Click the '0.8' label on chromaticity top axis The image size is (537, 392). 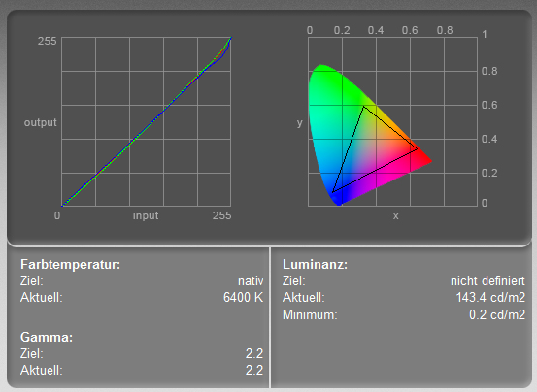445,30
